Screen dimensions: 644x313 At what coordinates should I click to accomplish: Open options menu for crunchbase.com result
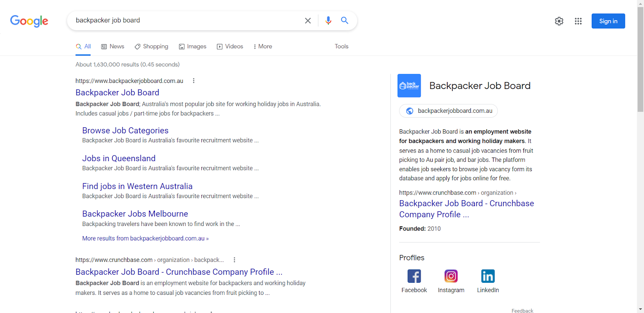pyautogui.click(x=234, y=260)
